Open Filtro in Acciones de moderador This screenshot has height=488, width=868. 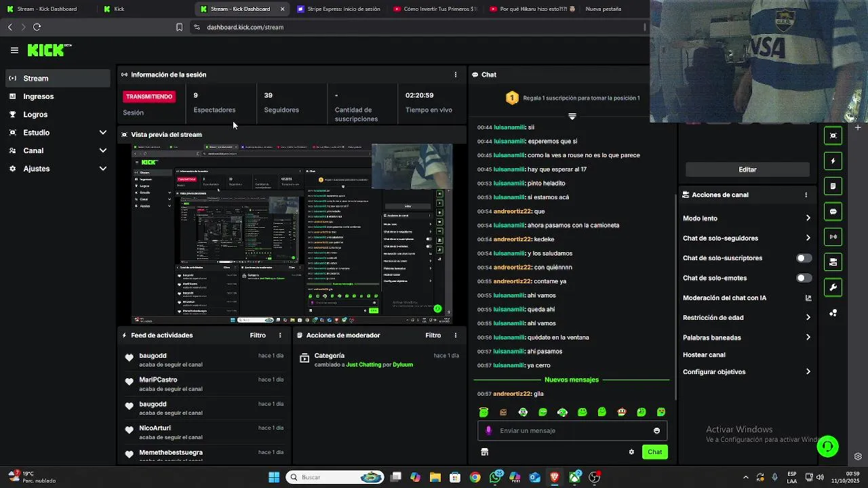(x=433, y=335)
